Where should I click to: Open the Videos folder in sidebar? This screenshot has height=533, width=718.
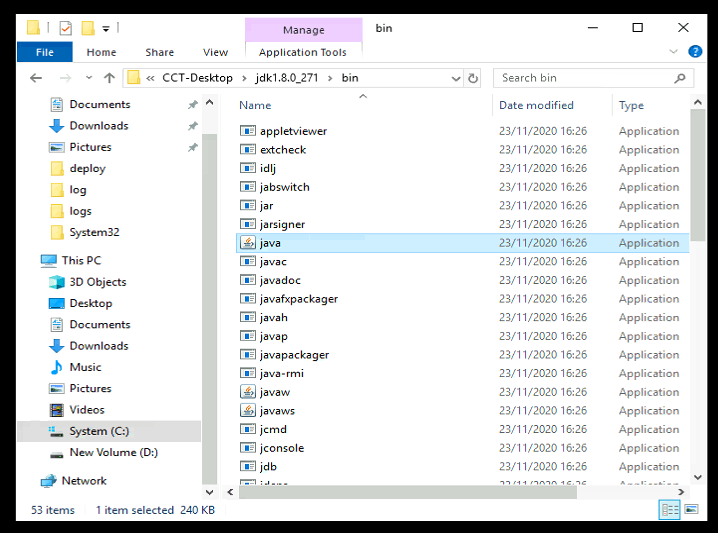(x=87, y=410)
